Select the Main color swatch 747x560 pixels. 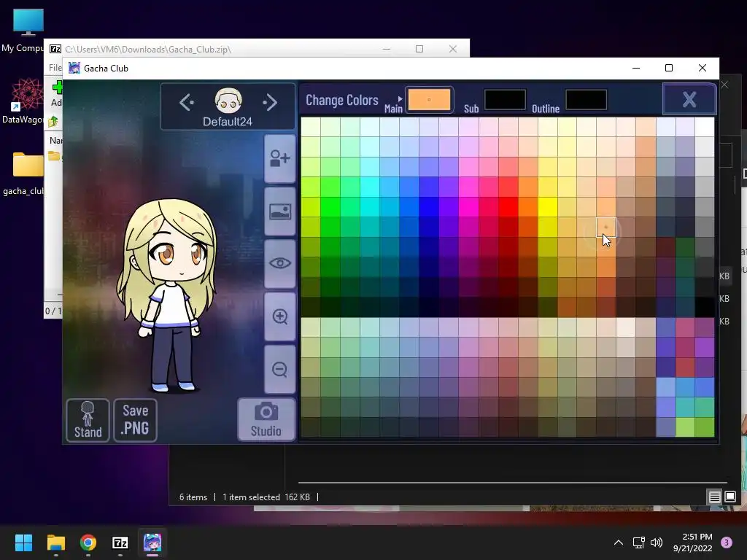(429, 99)
